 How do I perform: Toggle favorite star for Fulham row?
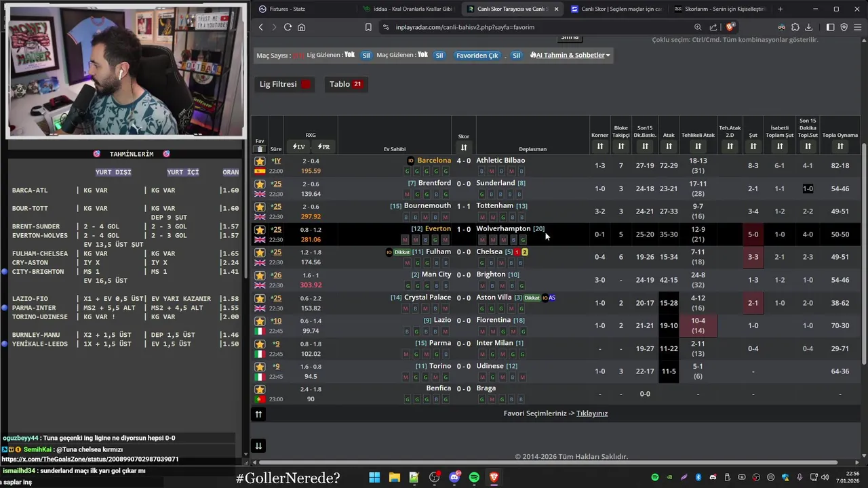[260, 253]
